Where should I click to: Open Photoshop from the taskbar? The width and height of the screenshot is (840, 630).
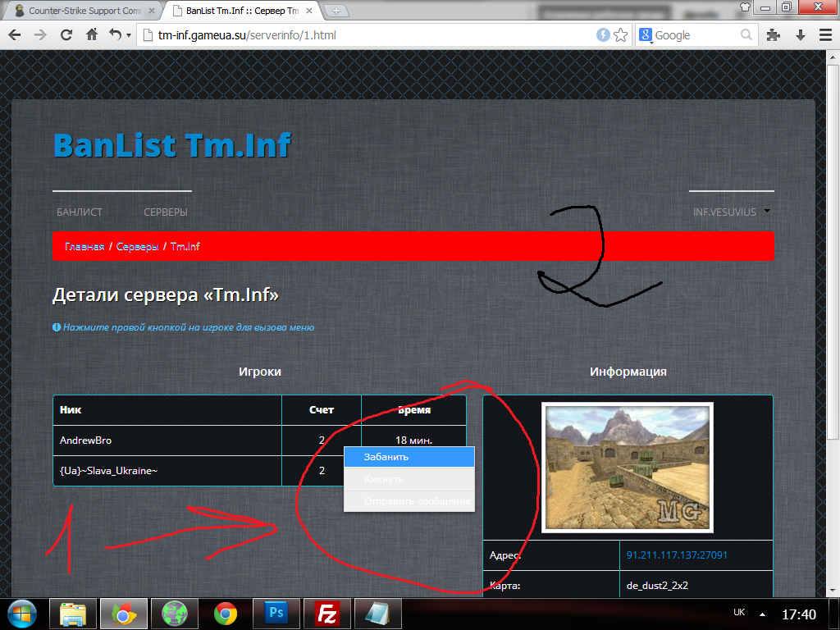click(276, 614)
